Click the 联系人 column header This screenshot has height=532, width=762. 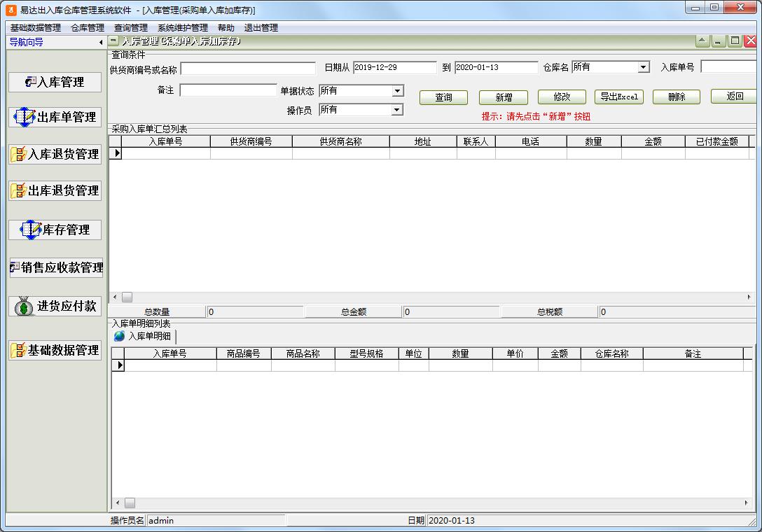click(476, 141)
